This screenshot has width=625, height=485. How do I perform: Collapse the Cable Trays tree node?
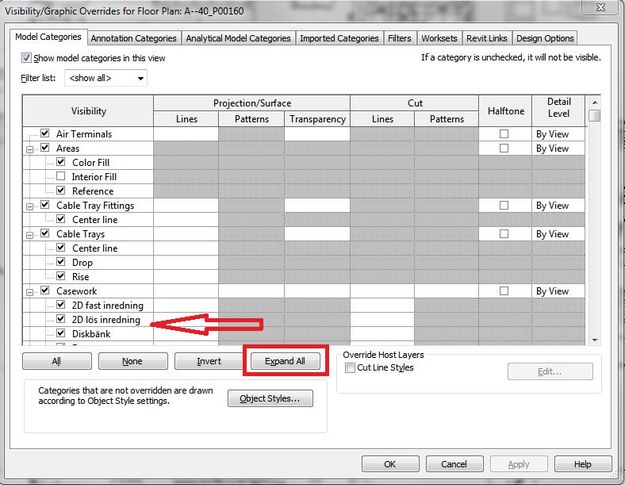coord(29,235)
